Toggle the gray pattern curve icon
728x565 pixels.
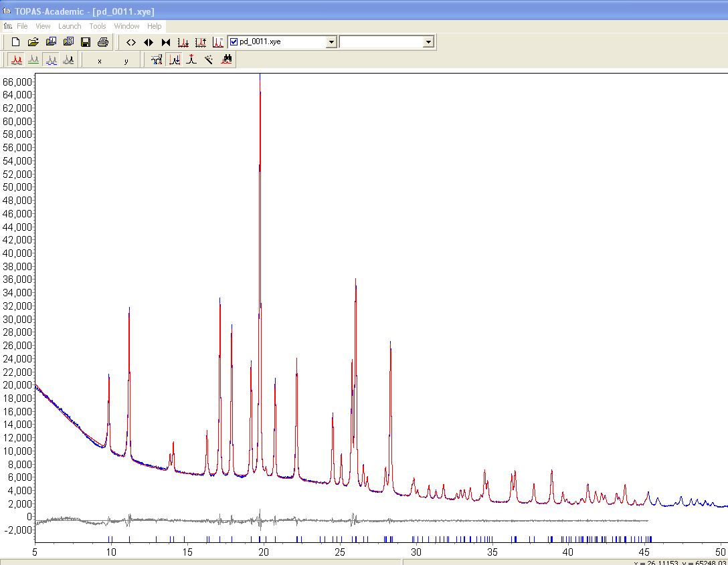pyautogui.click(x=68, y=60)
